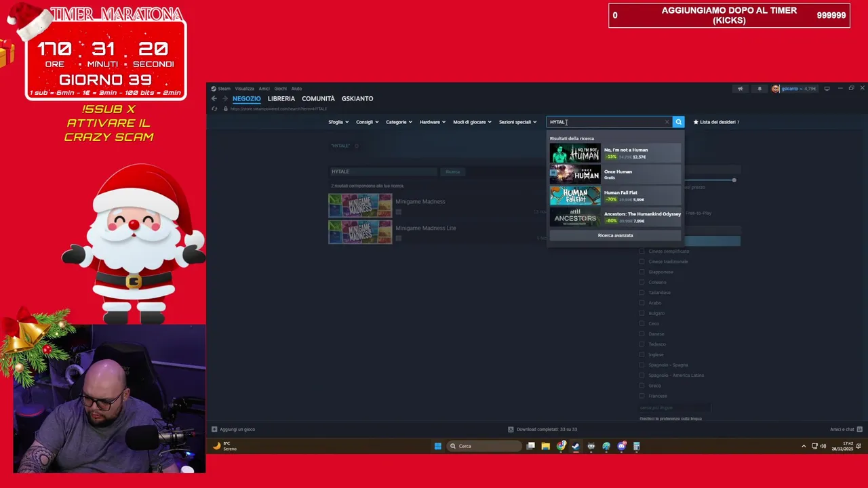The height and width of the screenshot is (488, 868).
Task: Select the Human Fall Flat search result
Action: point(615,196)
